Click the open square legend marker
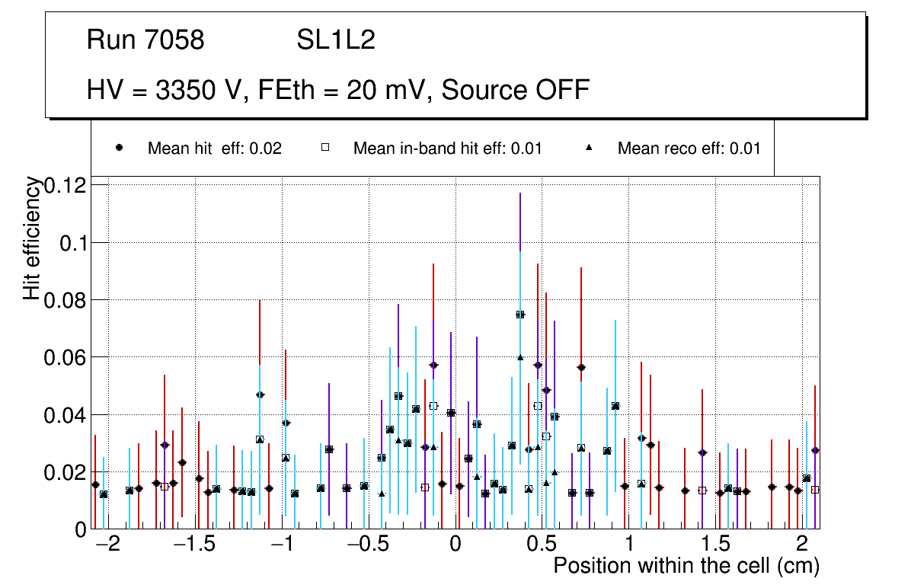Screen dimensions: 911x588 [324, 149]
